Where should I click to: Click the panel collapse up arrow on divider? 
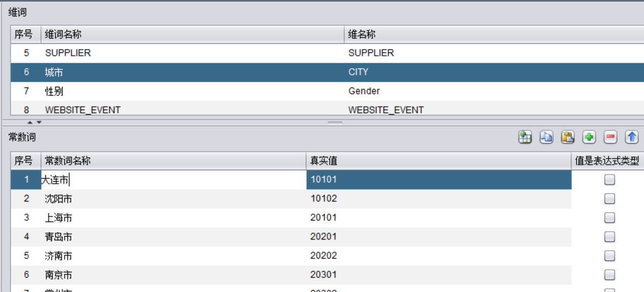pos(30,122)
